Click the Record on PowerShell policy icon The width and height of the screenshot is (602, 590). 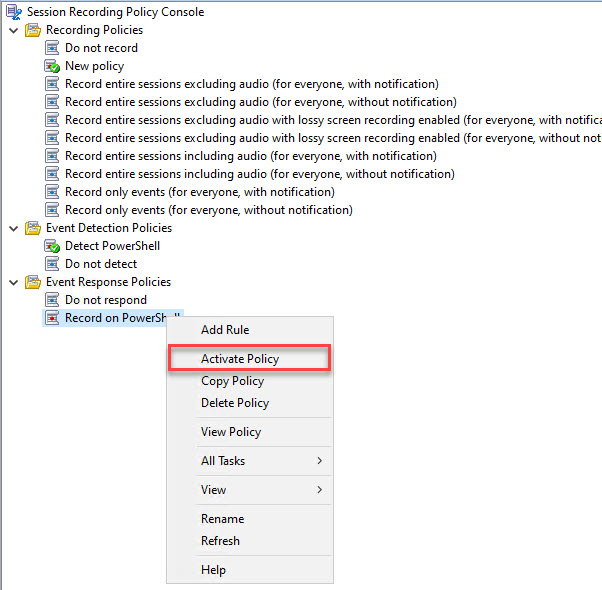52,318
